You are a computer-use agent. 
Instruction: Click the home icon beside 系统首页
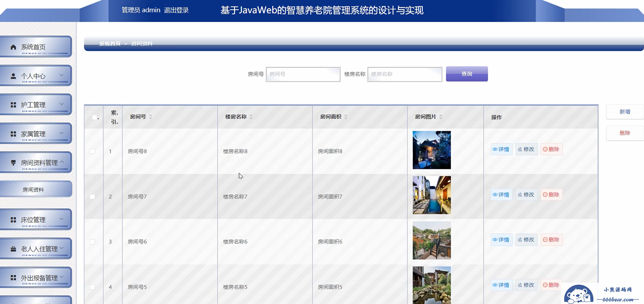13,47
